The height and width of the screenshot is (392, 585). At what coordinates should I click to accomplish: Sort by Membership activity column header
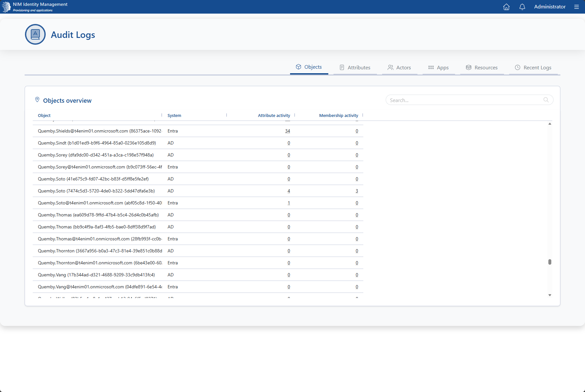point(339,116)
